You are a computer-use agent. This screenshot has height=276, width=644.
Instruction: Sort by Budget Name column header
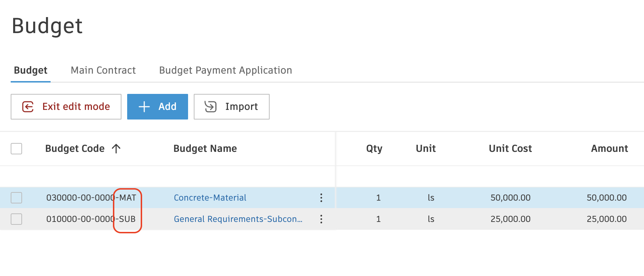click(205, 149)
